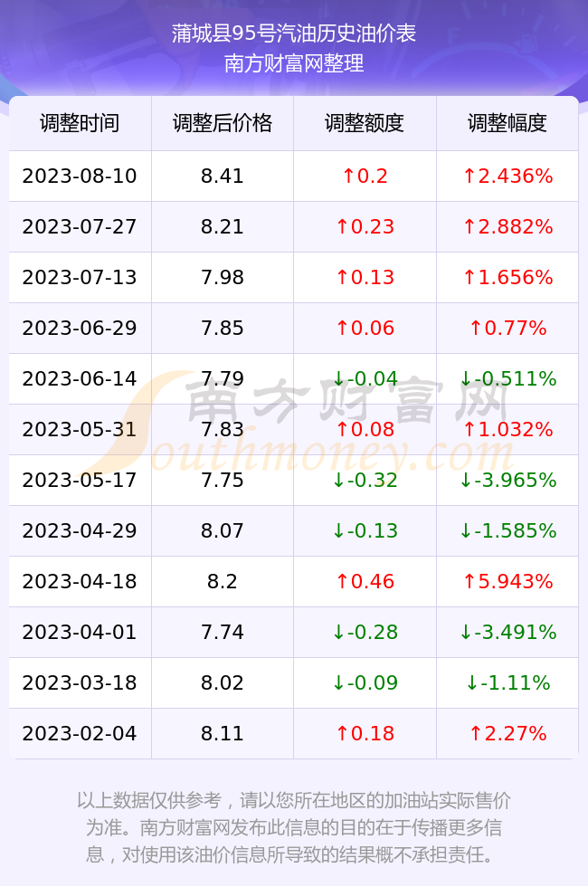Select the 2023-07-13 date row

tap(293, 277)
